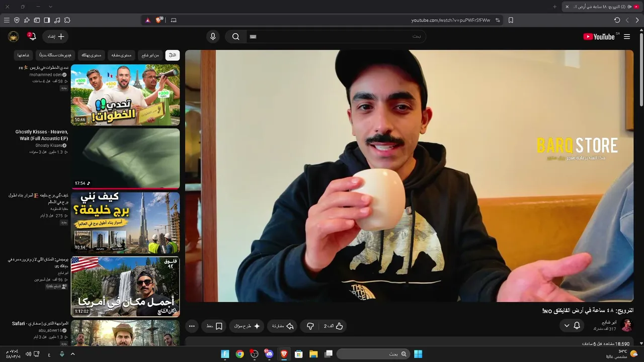Open the account avatar menu
Image resolution: width=644 pixels, height=362 pixels.
(x=14, y=37)
